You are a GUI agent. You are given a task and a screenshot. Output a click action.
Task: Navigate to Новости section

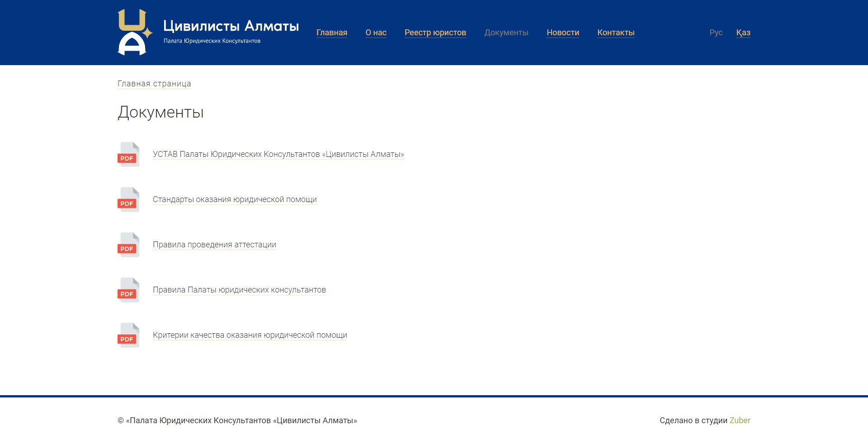(x=562, y=33)
